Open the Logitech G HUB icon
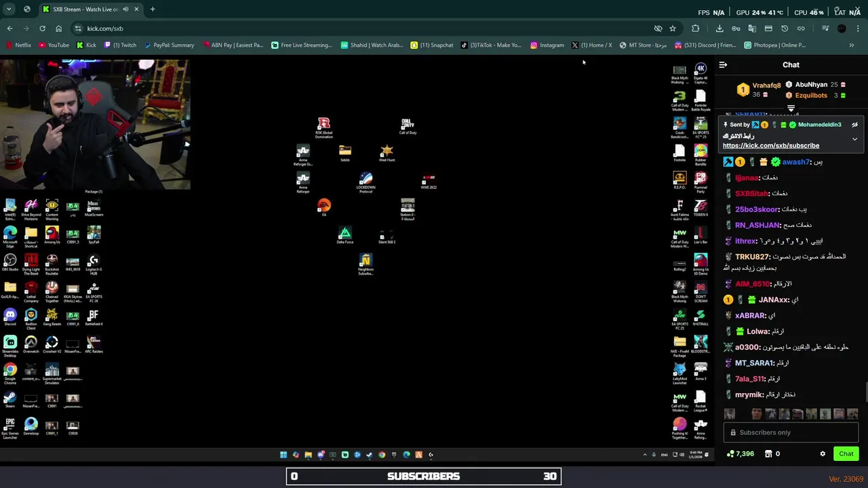Viewport: 868px width, 488px height. [x=94, y=264]
